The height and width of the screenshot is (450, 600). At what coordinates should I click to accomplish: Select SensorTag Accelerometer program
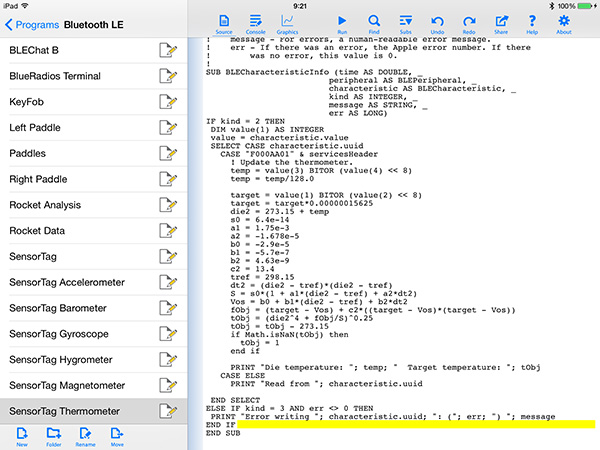coord(94,282)
